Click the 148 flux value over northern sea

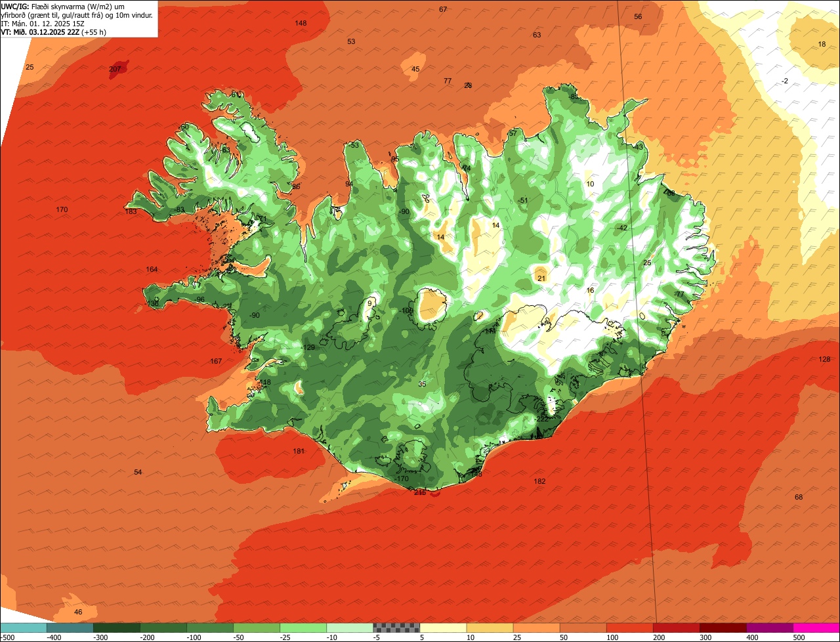click(x=301, y=23)
